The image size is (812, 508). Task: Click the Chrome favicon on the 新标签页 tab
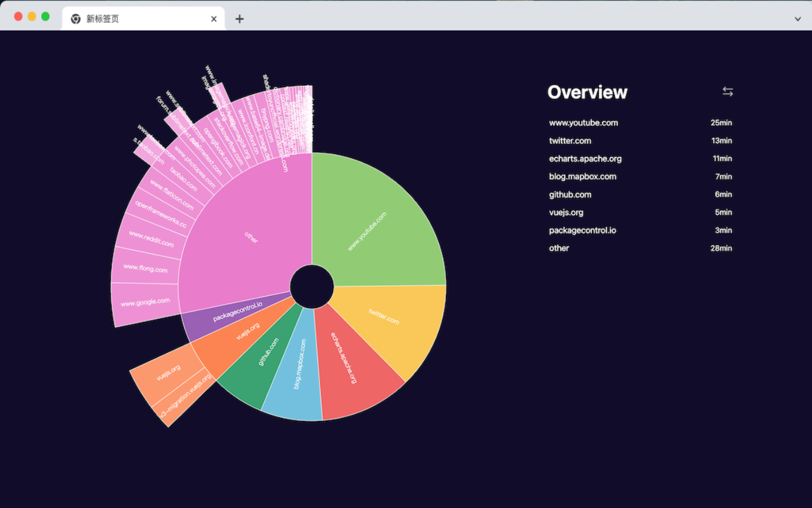coord(75,19)
